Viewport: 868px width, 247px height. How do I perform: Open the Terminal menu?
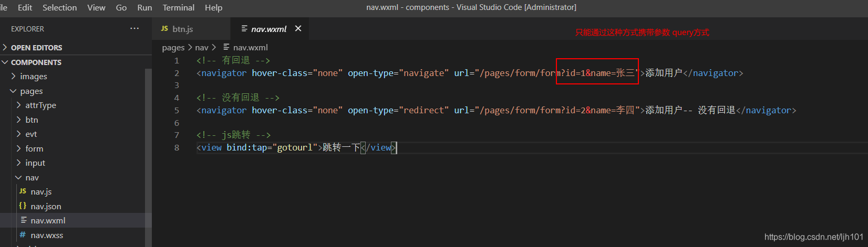tap(178, 7)
